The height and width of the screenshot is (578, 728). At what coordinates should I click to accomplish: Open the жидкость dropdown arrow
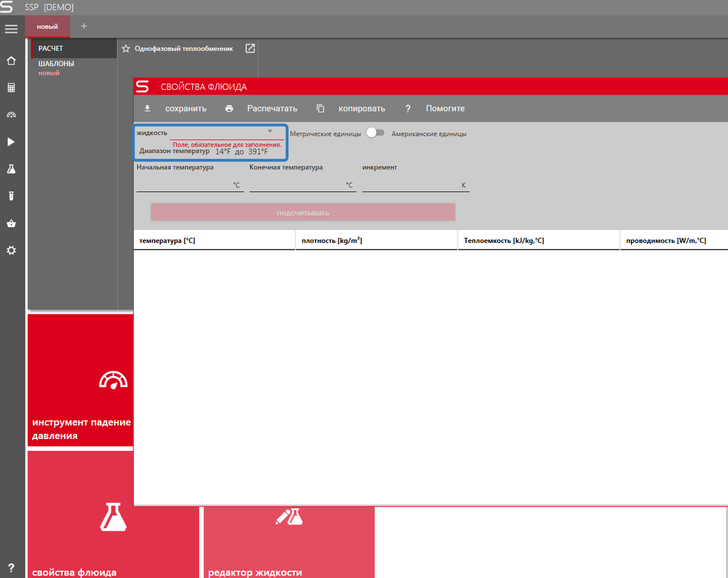(271, 131)
